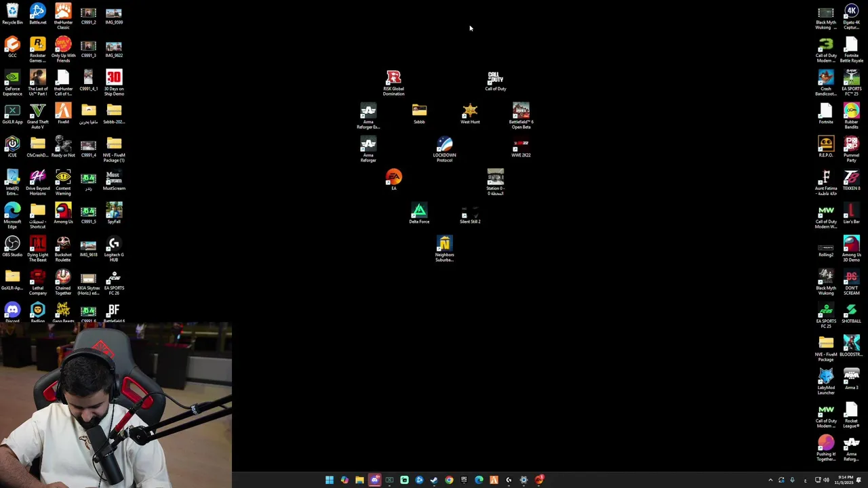Select the SHOTBALL desktop icon
The height and width of the screenshot is (488, 868).
click(x=851, y=313)
